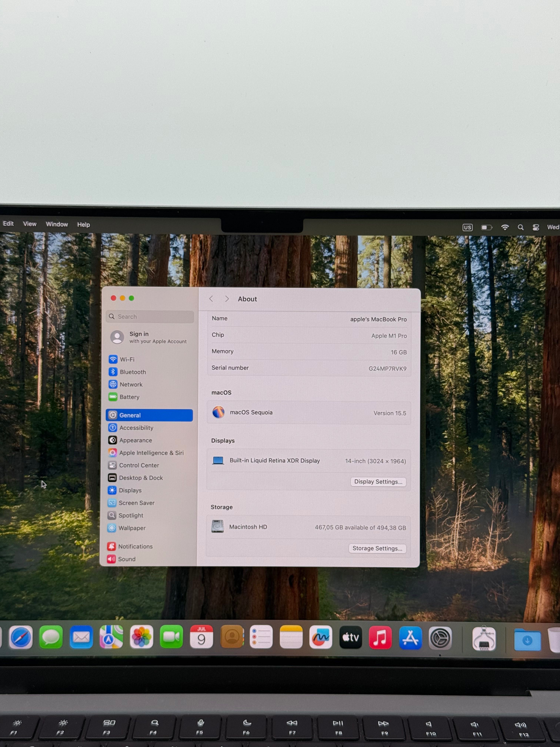The width and height of the screenshot is (560, 747).
Task: Open Calendar from the Dock
Action: click(x=201, y=637)
